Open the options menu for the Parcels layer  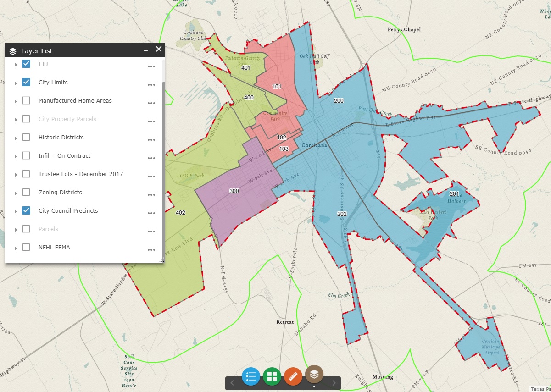151,232
